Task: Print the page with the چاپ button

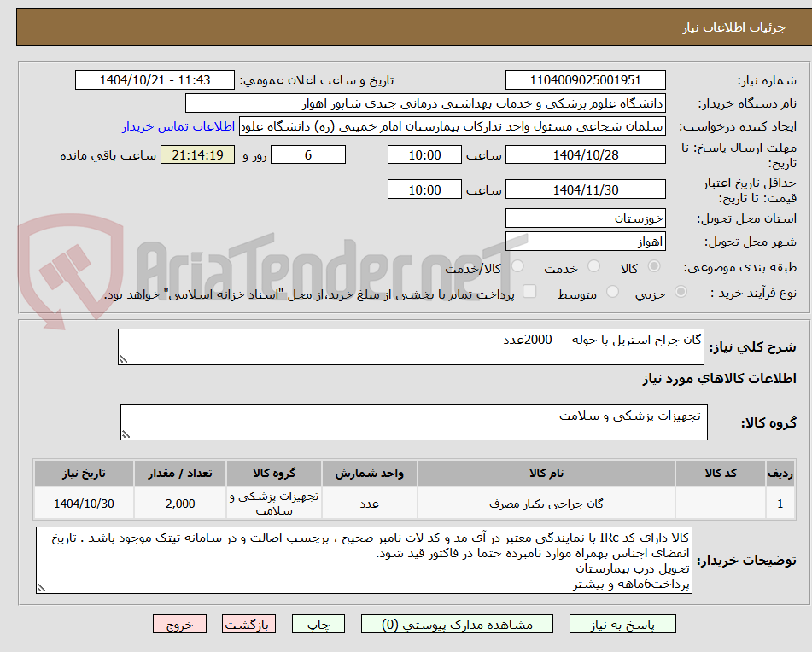Action: pos(318,624)
